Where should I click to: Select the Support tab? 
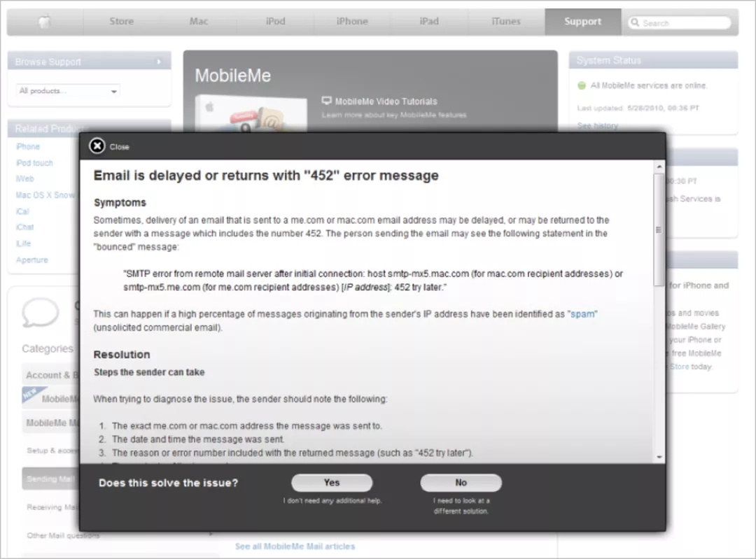pos(583,21)
